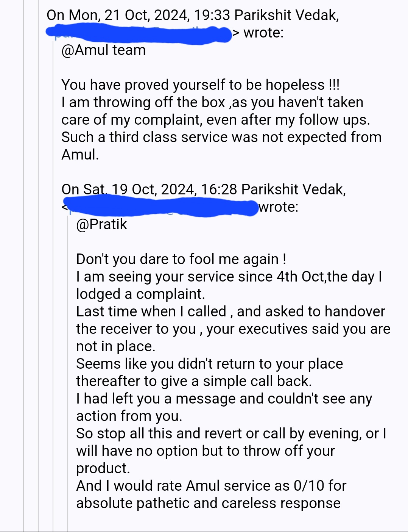Click the line "absolute pathetic and careless response"
Screen dimensions: 408x532
click(208, 503)
